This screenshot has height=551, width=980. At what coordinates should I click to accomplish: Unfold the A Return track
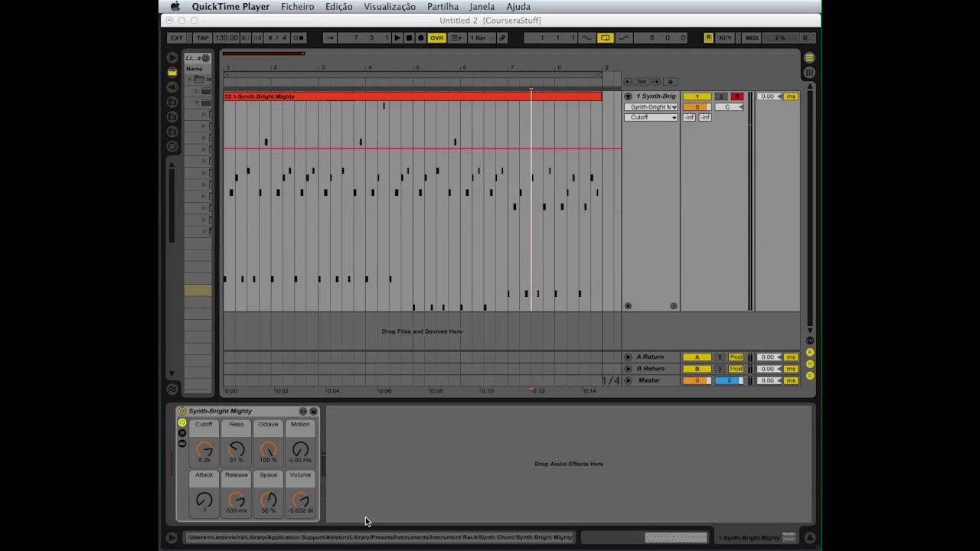(628, 357)
